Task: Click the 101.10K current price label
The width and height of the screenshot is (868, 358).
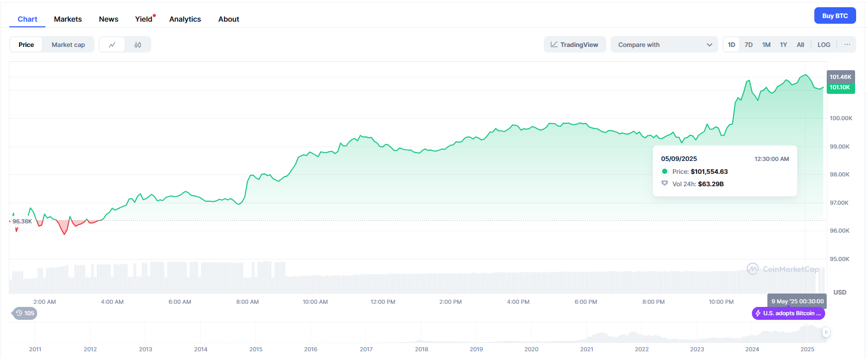Action: pos(841,87)
